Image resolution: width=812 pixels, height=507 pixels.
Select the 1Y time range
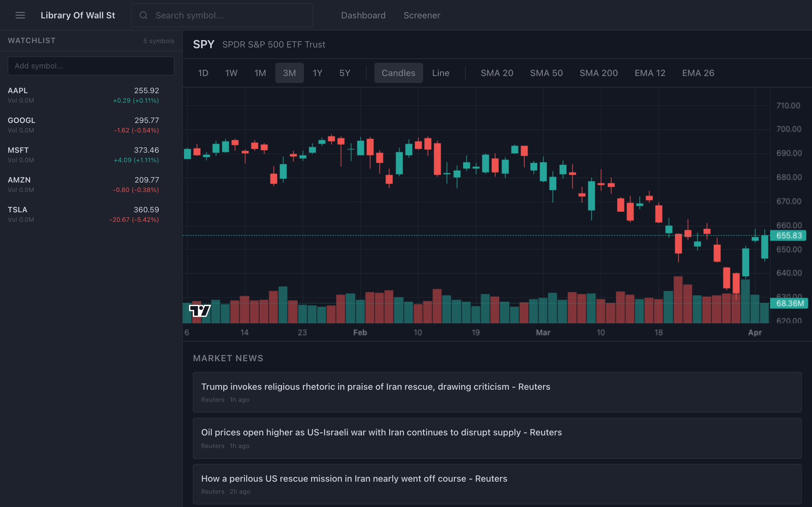click(317, 73)
